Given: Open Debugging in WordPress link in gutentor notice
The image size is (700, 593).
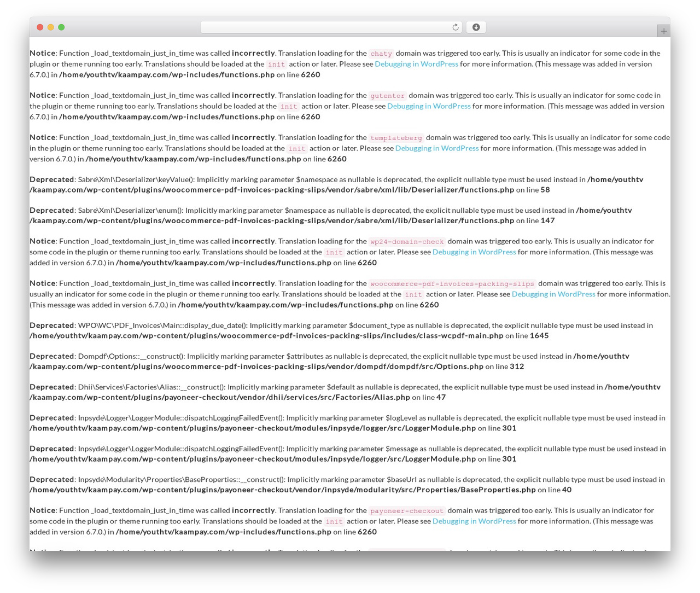Looking at the screenshot, I should (x=429, y=106).
